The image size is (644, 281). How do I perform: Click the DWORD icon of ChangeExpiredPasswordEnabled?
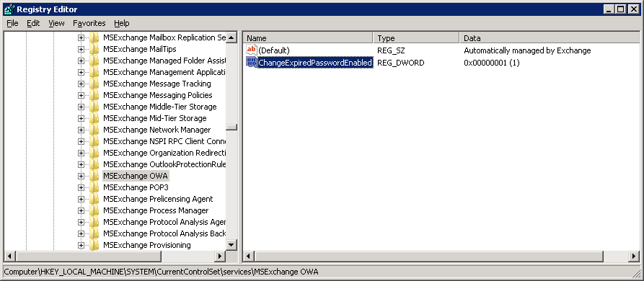(x=252, y=63)
